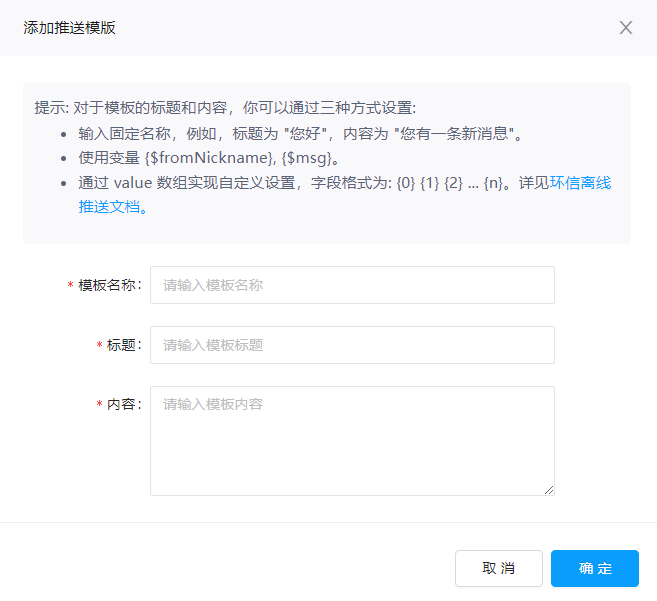
Task: Close the 添加推送模版 dialog
Action: point(626,28)
